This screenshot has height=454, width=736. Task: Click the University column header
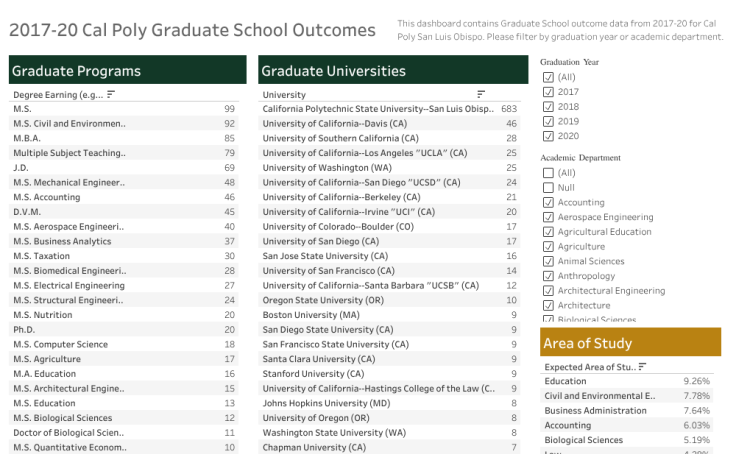pos(284,95)
